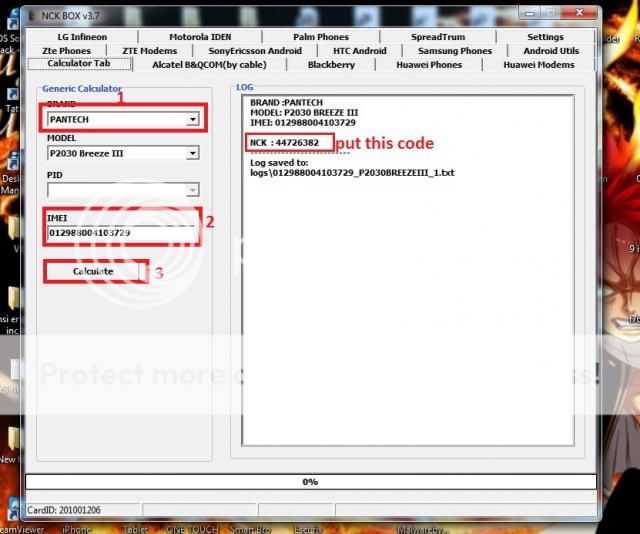Go to the Blackberry tab
640x534 pixels.
[331, 65]
